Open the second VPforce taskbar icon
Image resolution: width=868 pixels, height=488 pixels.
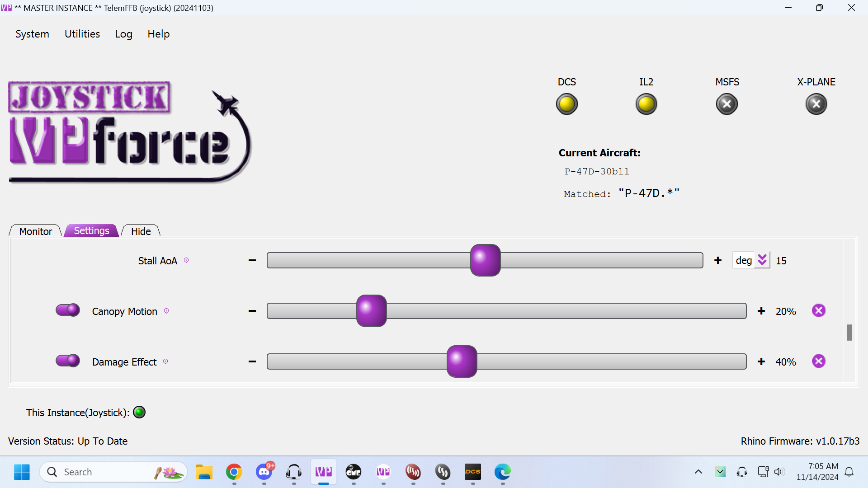tap(383, 472)
